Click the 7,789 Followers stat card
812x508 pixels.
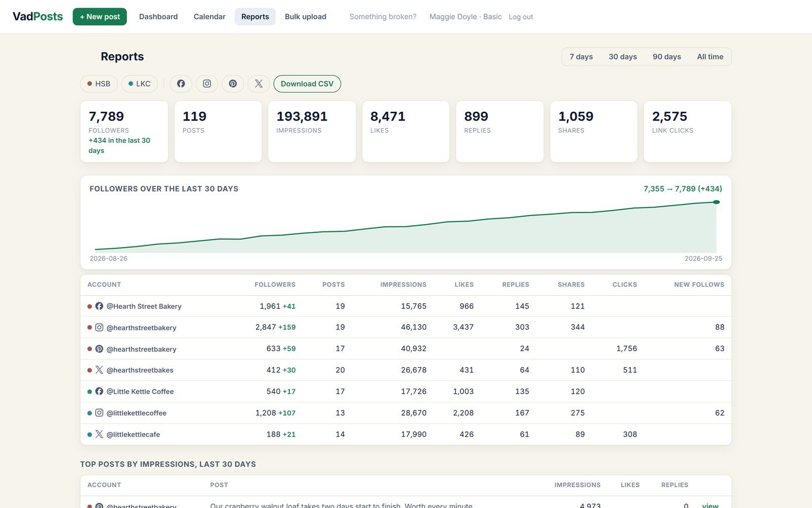pos(124,132)
